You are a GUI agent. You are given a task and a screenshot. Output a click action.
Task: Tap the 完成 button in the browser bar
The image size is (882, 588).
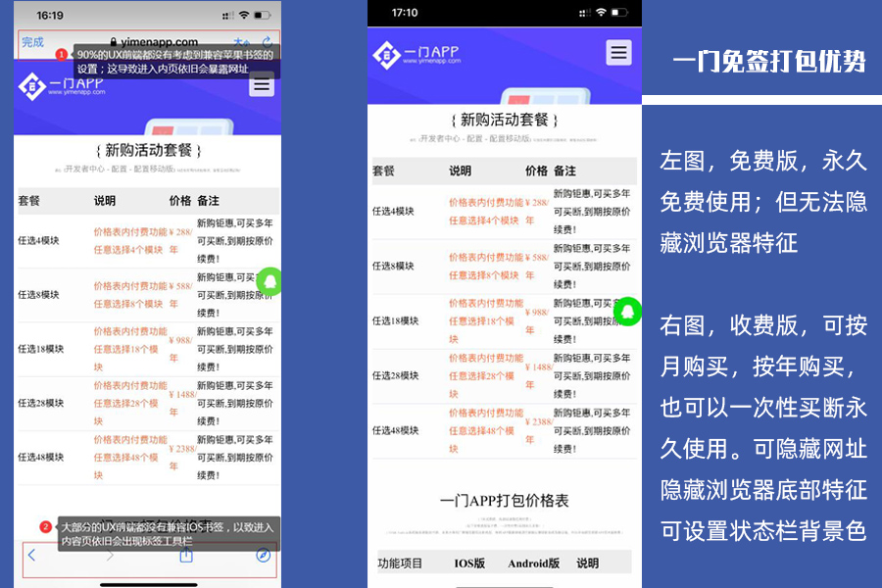(x=32, y=42)
